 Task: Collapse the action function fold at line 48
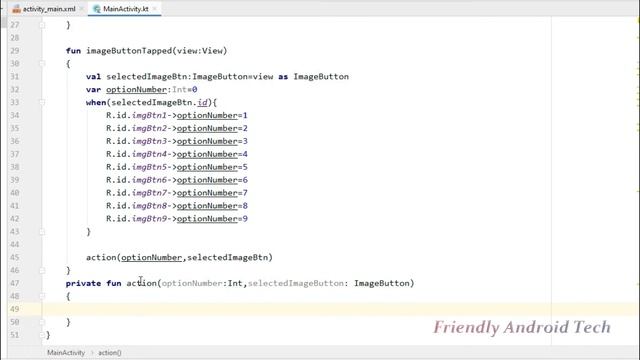point(42,296)
